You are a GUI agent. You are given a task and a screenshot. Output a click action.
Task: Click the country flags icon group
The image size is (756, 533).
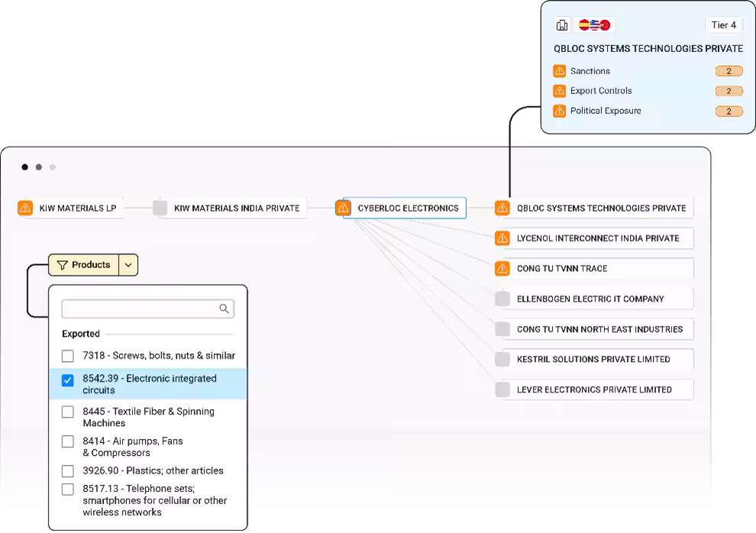click(595, 25)
